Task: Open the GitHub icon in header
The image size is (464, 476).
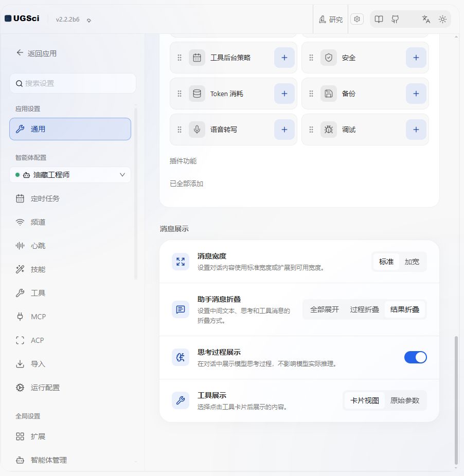Action: [x=395, y=20]
